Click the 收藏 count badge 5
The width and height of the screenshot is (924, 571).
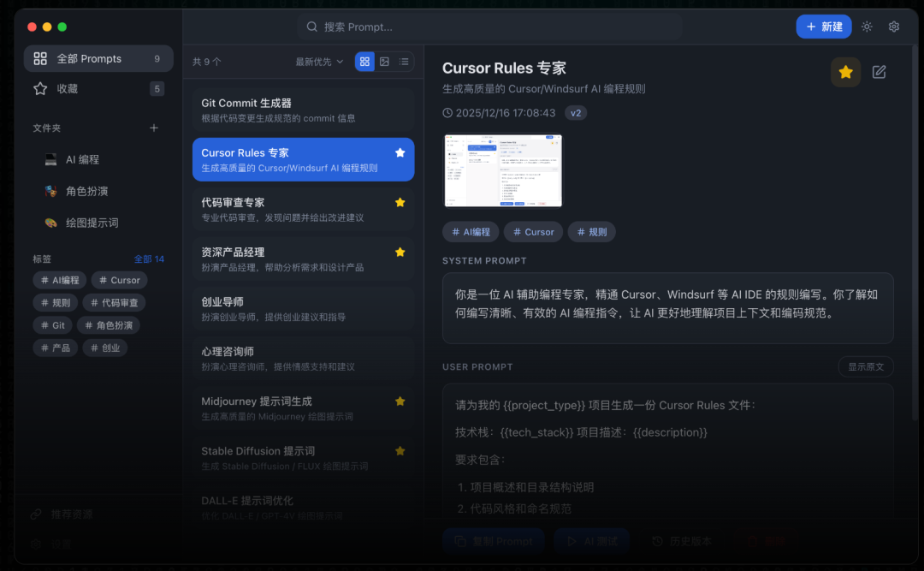(x=157, y=88)
